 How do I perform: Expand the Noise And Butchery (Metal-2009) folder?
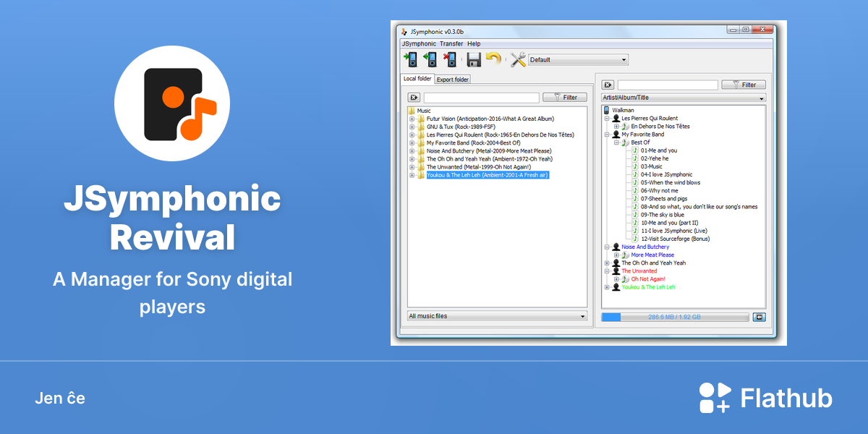tap(412, 150)
